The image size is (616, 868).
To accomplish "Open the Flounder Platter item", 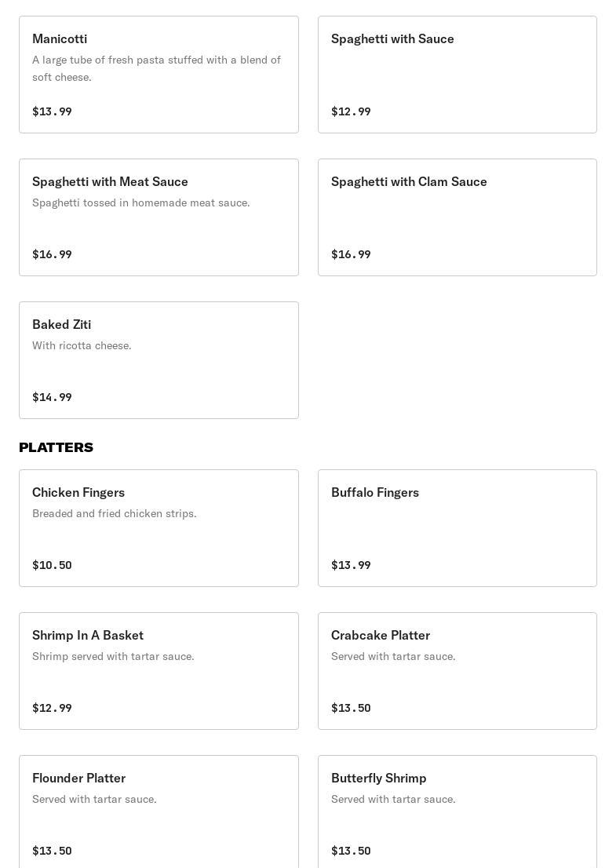I will pyautogui.click(x=159, y=811).
